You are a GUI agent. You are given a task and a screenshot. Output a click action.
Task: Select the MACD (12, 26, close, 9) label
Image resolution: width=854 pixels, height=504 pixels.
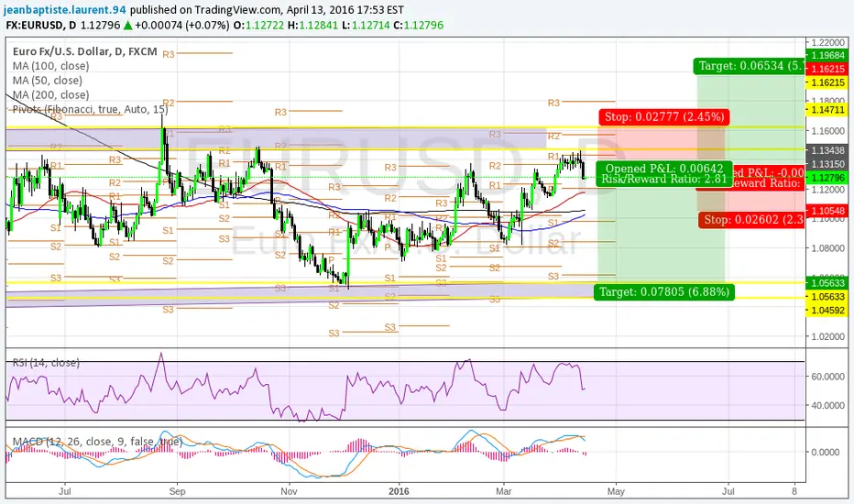click(97, 442)
